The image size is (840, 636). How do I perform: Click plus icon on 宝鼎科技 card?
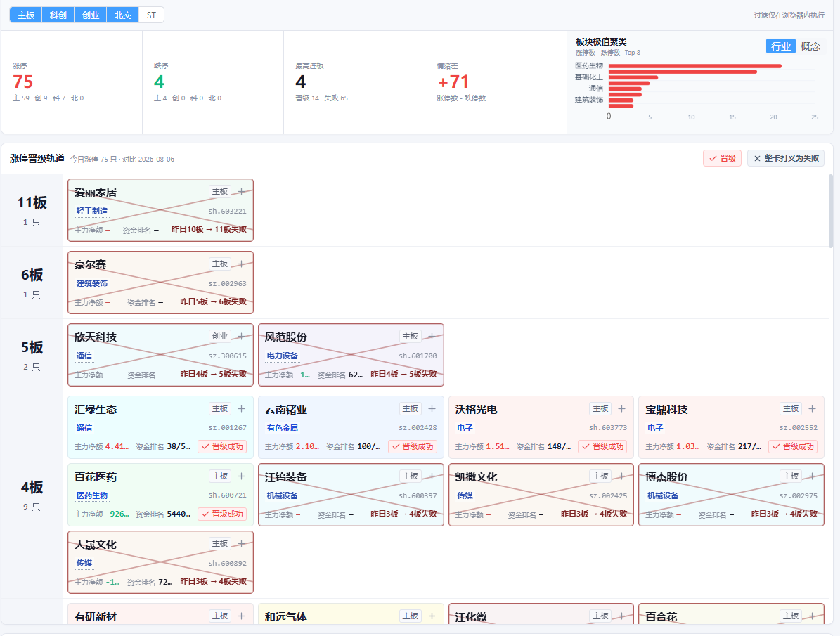[812, 409]
